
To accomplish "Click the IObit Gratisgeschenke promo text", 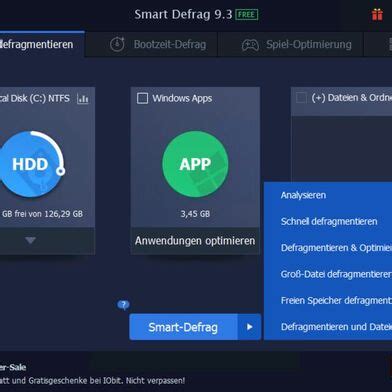I will [x=92, y=380].
